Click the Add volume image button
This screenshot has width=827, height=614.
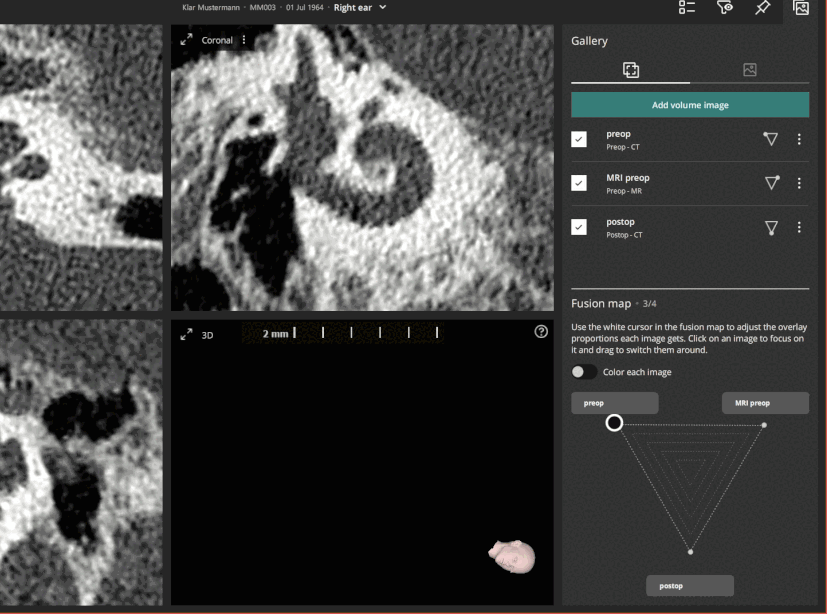(690, 105)
